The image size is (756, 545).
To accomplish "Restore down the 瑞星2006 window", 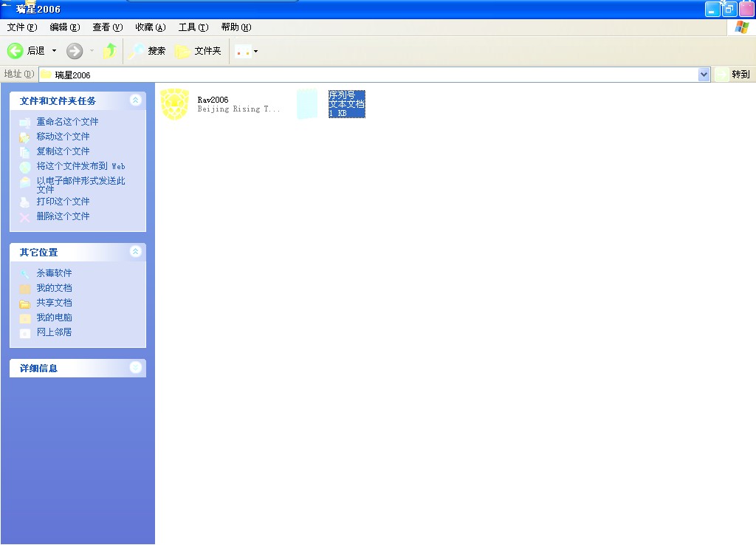I will click(729, 9).
